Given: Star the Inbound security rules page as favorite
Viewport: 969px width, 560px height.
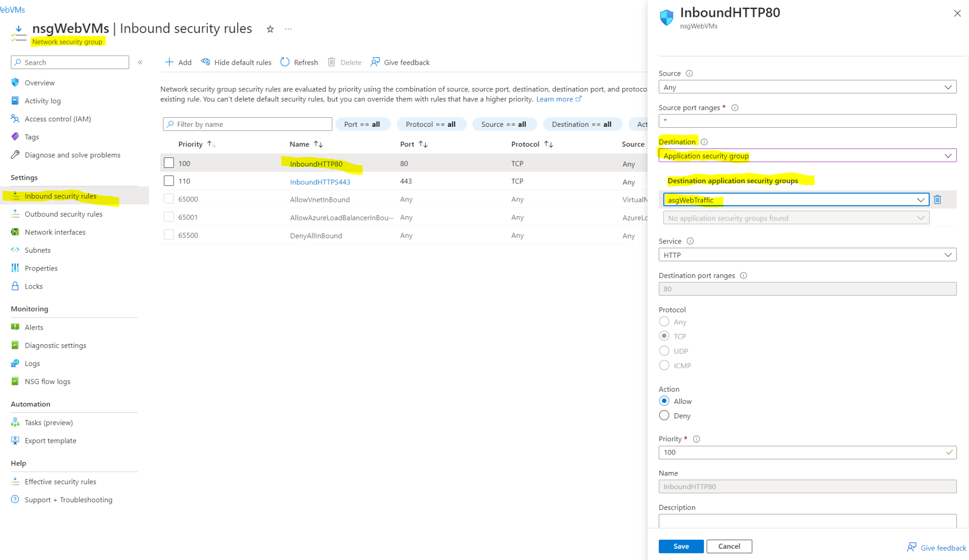Looking at the screenshot, I should pos(270,29).
